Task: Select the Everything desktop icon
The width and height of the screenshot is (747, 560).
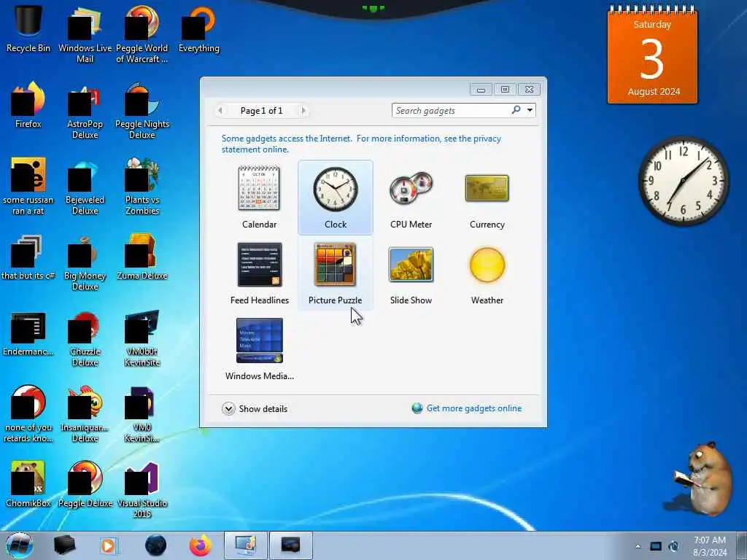Action: tap(199, 28)
